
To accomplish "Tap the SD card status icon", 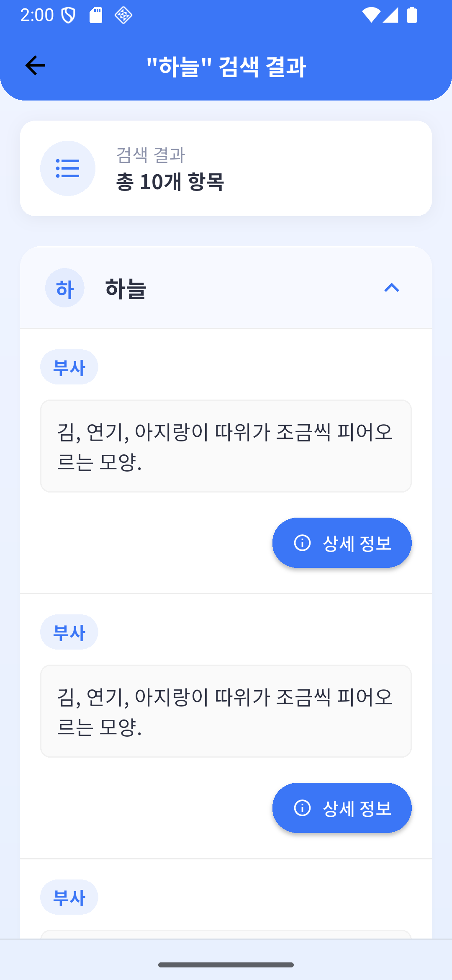I will pos(96,15).
